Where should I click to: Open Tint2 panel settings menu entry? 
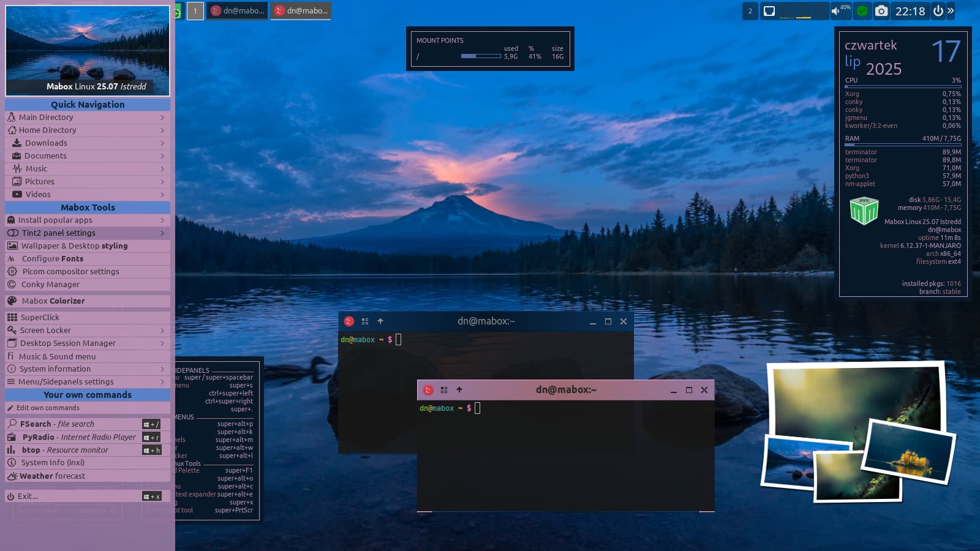[58, 233]
